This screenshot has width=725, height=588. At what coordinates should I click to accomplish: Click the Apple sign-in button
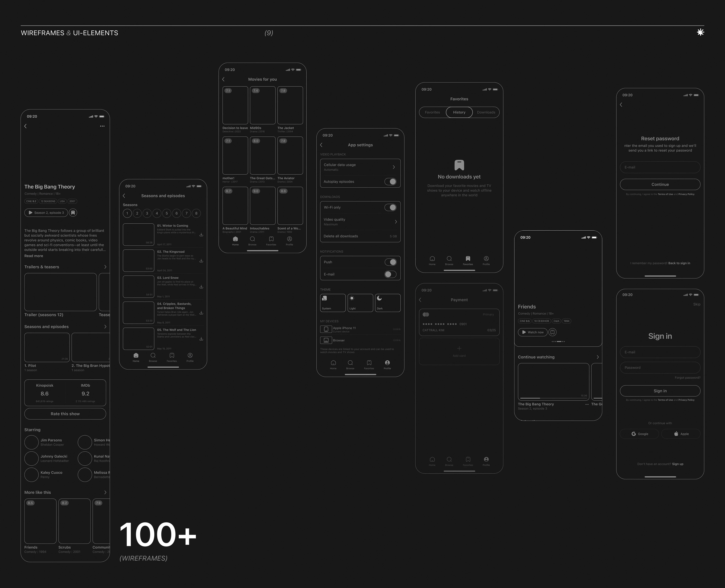(x=681, y=434)
